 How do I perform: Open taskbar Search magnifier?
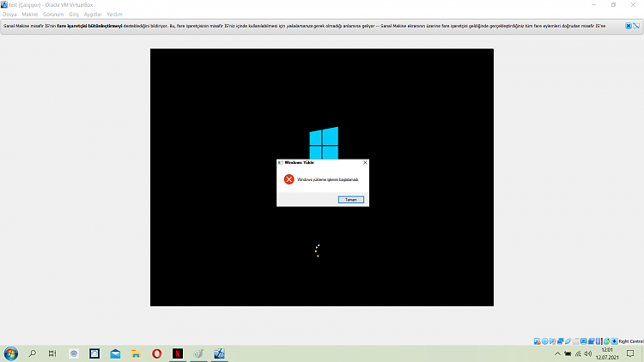[x=32, y=353]
